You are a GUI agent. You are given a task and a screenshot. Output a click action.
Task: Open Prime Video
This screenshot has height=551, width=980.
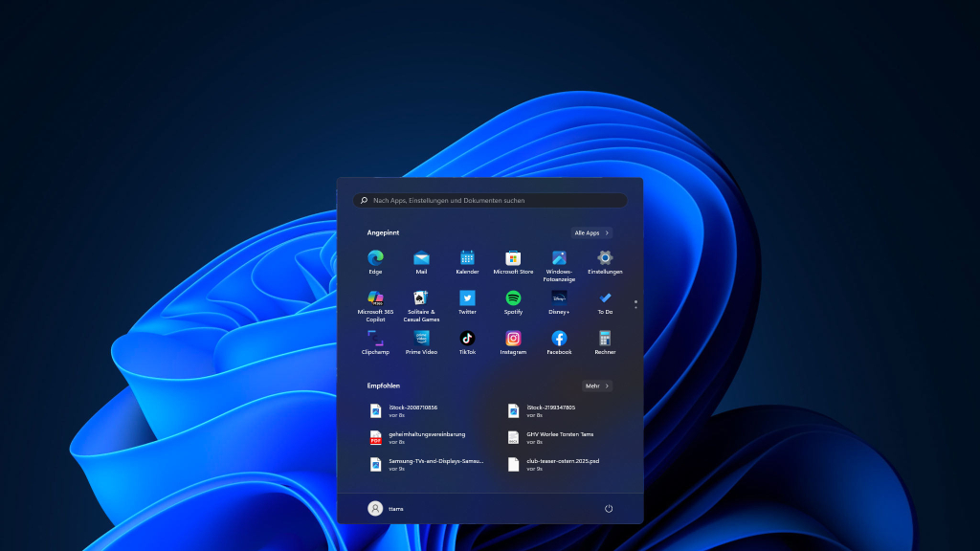coord(421,342)
